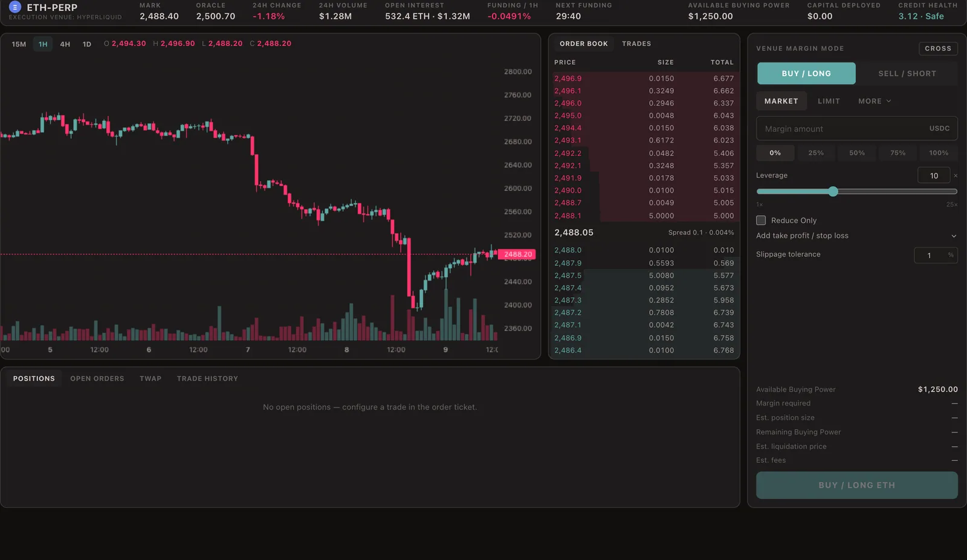Choose the Market order type
This screenshot has height=560, width=967.
[x=781, y=101]
